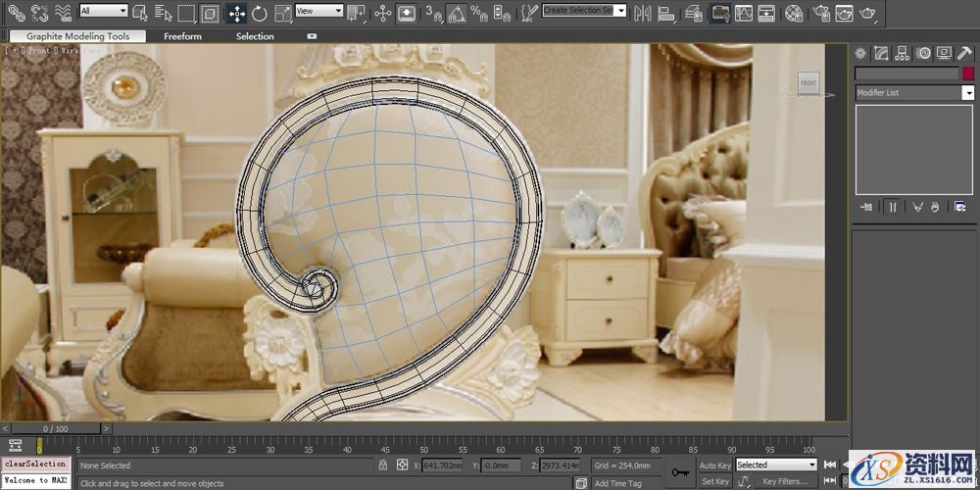Screen dimensions: 980x490
Task: Open the Select by Name dialog
Action: (x=163, y=13)
